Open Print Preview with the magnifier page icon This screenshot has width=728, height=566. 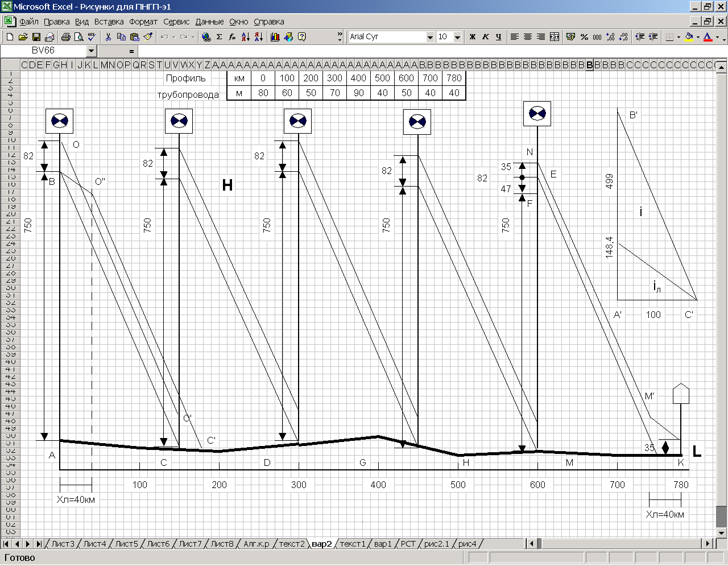[x=78, y=37]
